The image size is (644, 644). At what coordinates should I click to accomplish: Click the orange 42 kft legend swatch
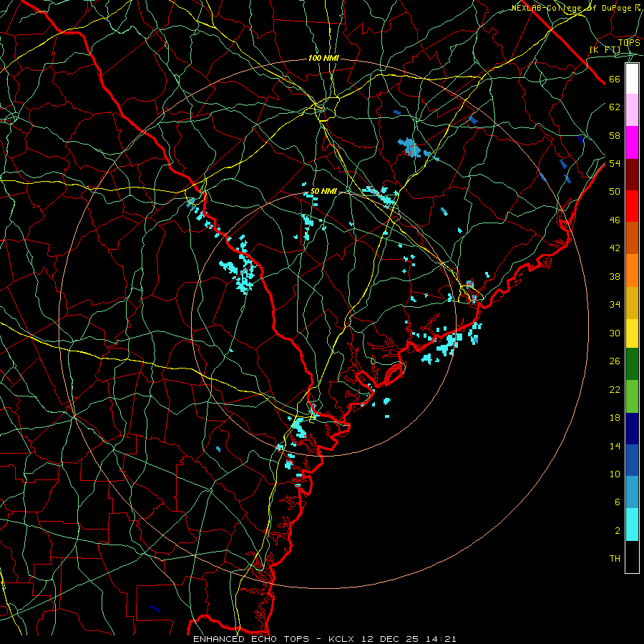[x=632, y=270]
